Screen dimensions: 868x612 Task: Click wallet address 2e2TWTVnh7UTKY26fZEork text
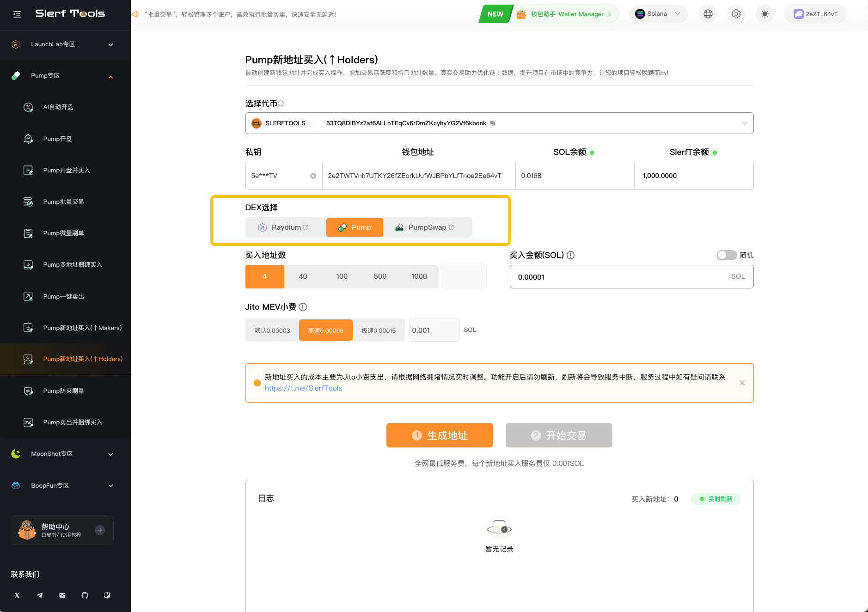click(x=415, y=176)
